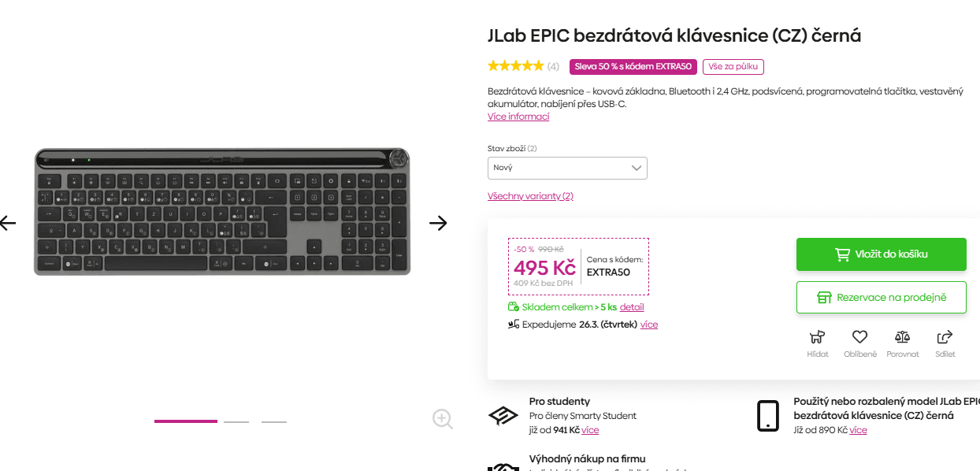This screenshot has width=980, height=471.
Task: Click the Pro studenty discount icon
Action: tap(504, 415)
